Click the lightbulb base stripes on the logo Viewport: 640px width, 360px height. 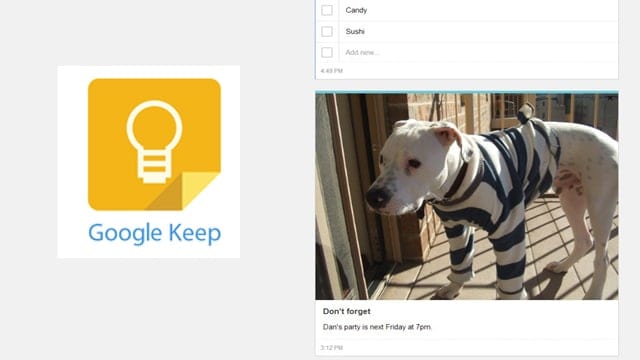click(x=154, y=166)
